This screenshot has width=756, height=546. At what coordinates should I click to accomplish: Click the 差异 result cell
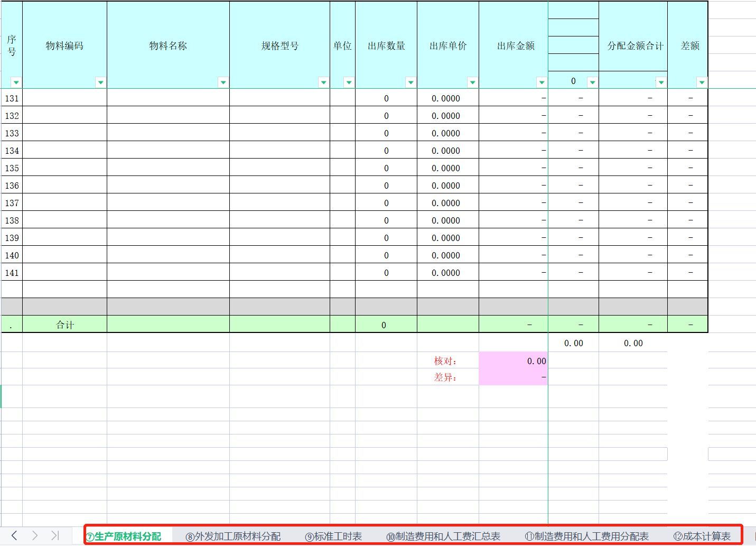point(513,377)
